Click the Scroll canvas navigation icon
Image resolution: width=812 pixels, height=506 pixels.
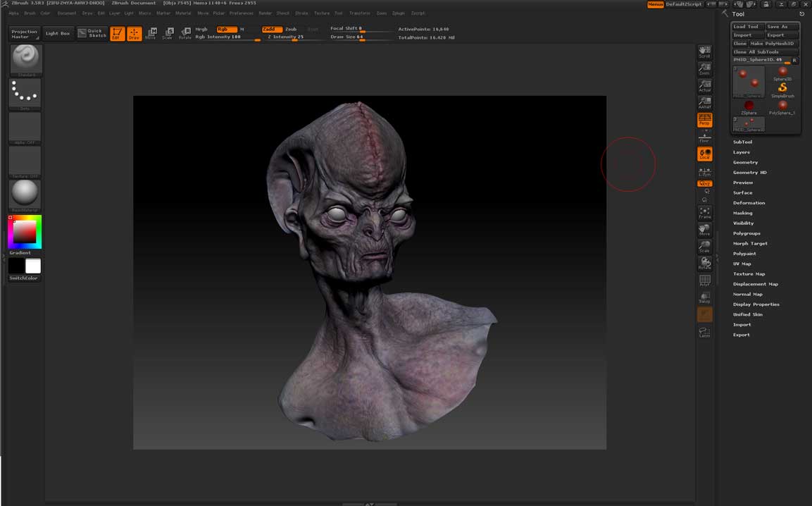pyautogui.click(x=705, y=52)
